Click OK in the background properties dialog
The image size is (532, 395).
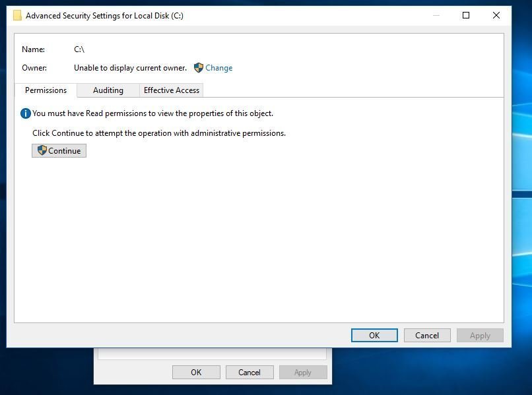[x=196, y=371]
